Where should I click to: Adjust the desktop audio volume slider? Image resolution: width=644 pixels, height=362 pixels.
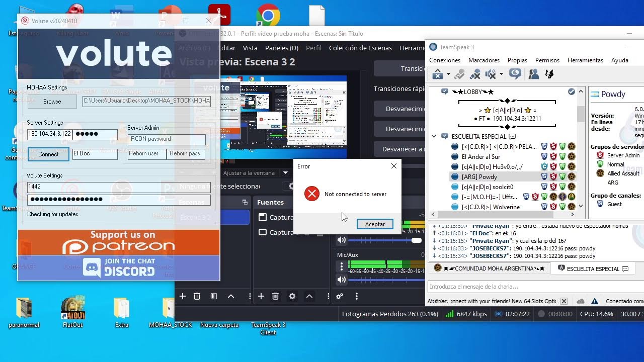386,240
